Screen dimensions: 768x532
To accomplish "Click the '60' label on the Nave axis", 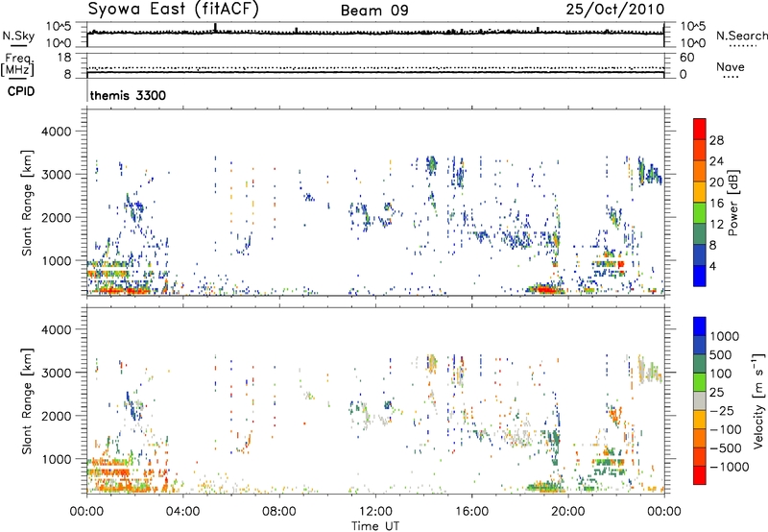I will point(687,58).
